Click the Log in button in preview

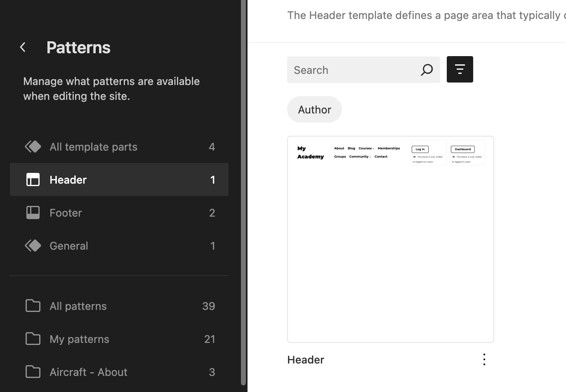(420, 149)
